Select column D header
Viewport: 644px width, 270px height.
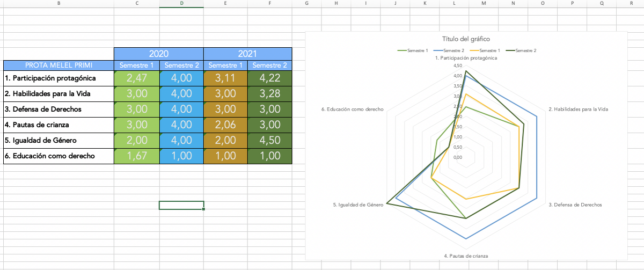click(181, 3)
